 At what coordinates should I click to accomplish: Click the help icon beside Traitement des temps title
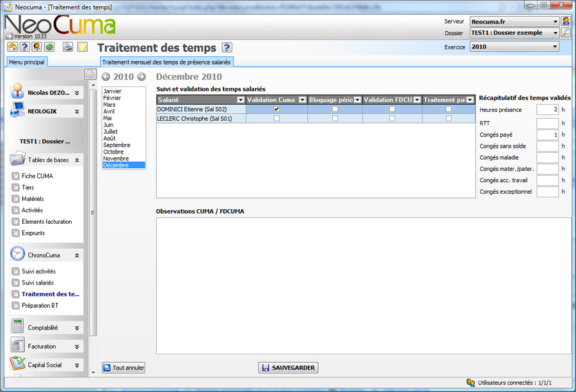(227, 47)
